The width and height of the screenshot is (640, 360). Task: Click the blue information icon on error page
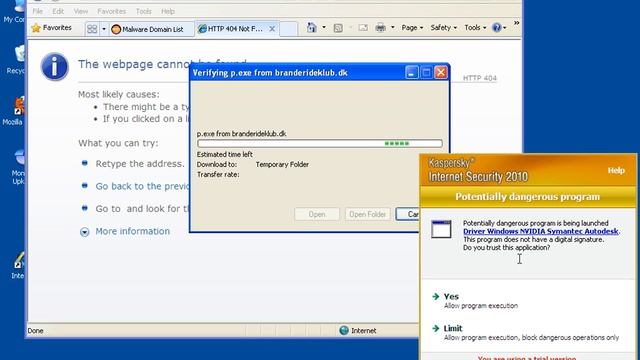coord(54,67)
